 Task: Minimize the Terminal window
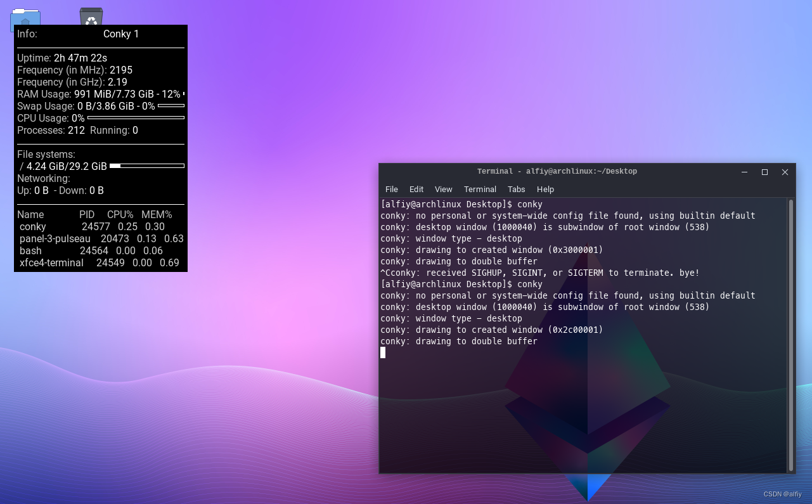pyautogui.click(x=745, y=172)
